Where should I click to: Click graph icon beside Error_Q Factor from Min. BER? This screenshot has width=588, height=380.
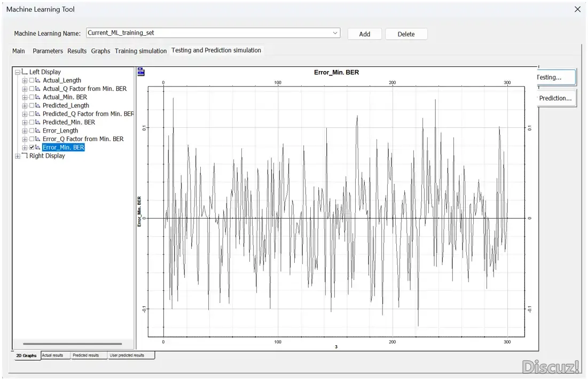pos(38,139)
